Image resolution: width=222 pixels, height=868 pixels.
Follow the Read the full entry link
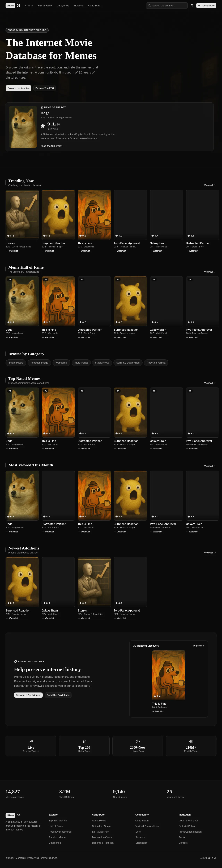click(x=53, y=146)
